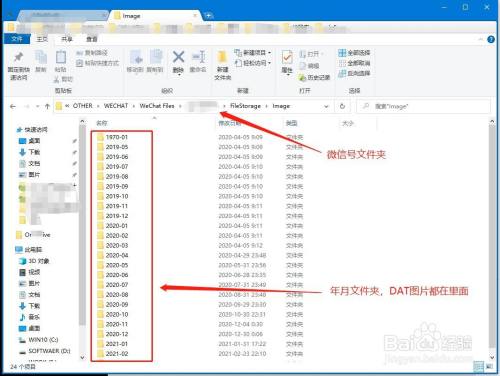Open recent locations dropdown arrow
Viewport: 500px width, 376px height.
point(37,106)
